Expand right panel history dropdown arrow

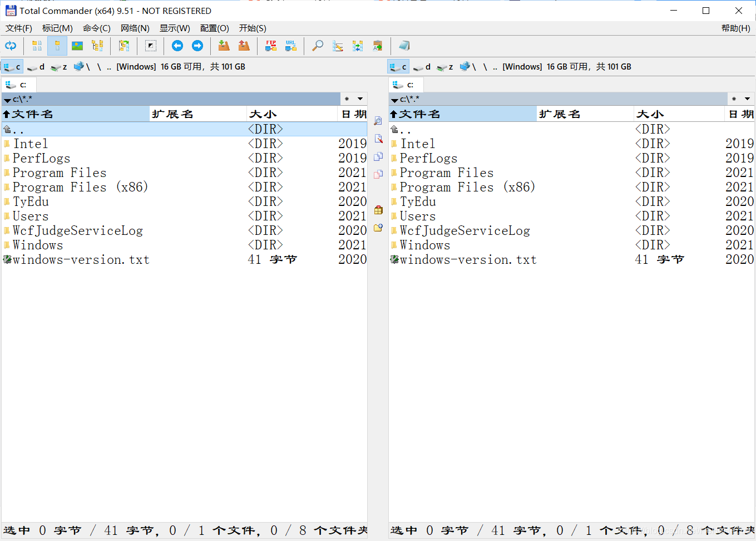click(x=748, y=99)
